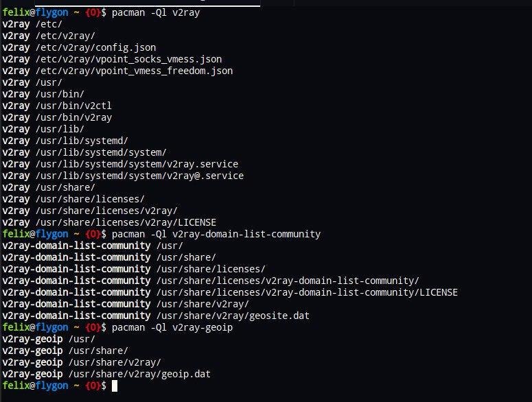This screenshot has height=402, width=532.
Task: Click 'flygon' hostname in the last prompt
Action: point(52,386)
